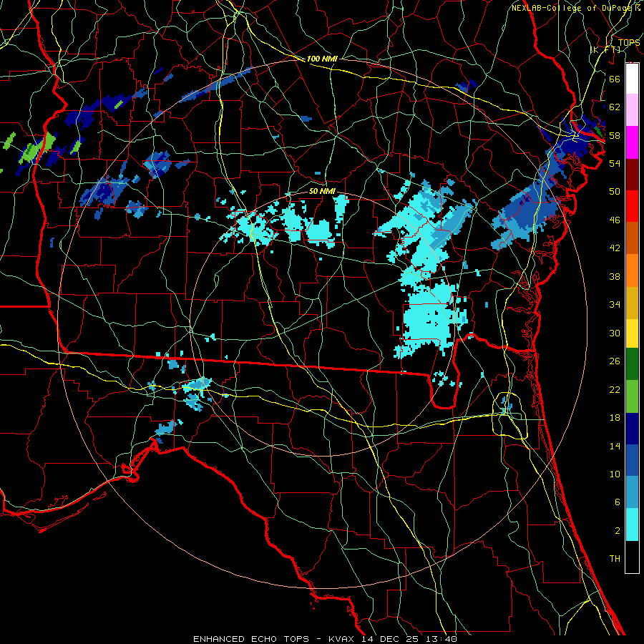The image size is (644, 644).
Task: Click the steel blue legend band near 6
Action: 632,492
